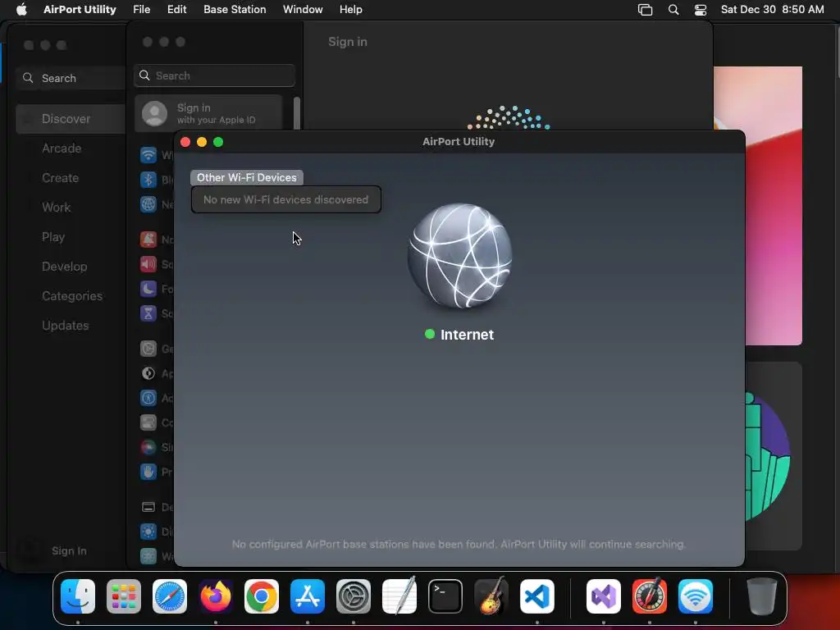Viewport: 840px width, 630px height.
Task: Select Play in App Store sidebar
Action: [x=53, y=237]
